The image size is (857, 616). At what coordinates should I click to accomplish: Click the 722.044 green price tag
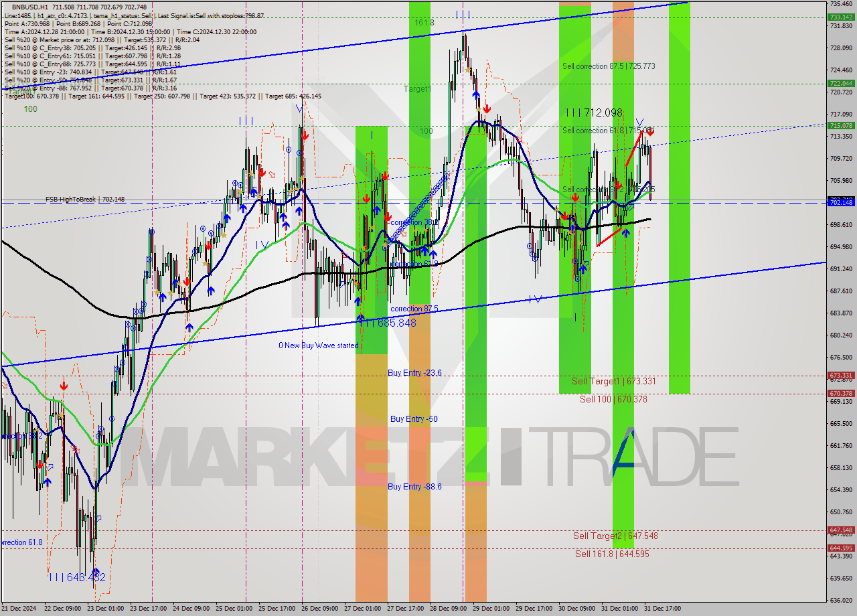pos(841,84)
